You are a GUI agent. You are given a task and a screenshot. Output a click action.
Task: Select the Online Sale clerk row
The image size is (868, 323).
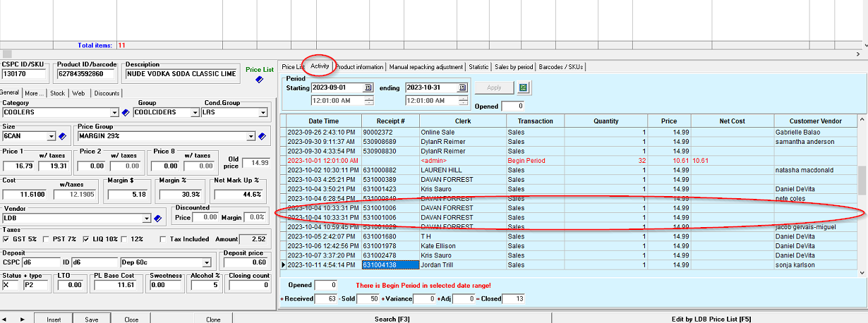462,132
